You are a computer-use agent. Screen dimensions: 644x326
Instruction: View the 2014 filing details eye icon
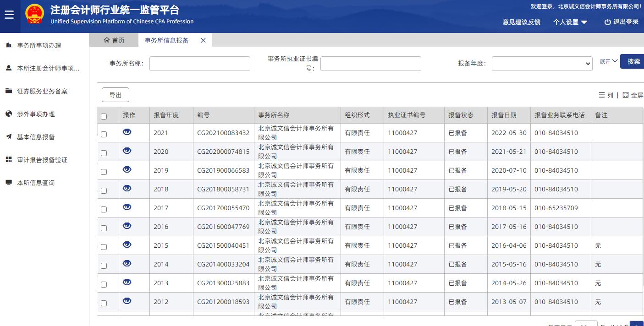(x=127, y=263)
